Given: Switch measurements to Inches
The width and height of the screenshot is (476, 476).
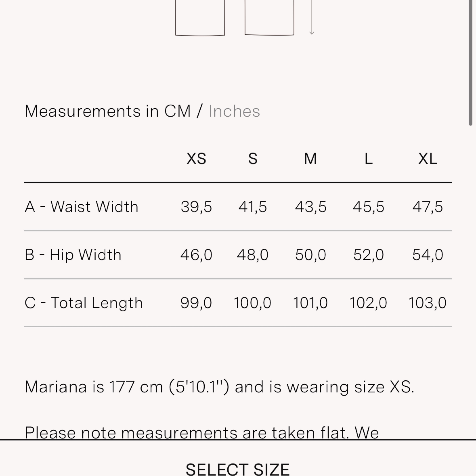Looking at the screenshot, I should click(234, 111).
